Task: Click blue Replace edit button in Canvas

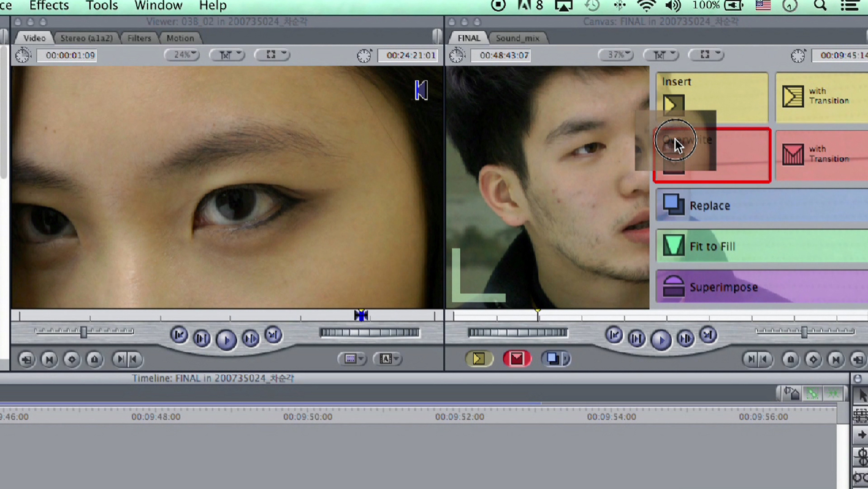Action: 553,359
